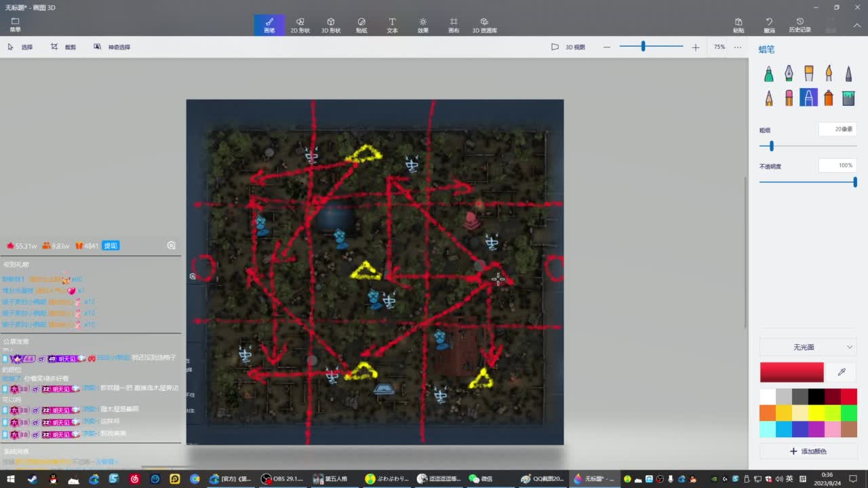Switch to the OBS 29.1 taskbar window
Screen dimensions: 868x488
point(282,479)
